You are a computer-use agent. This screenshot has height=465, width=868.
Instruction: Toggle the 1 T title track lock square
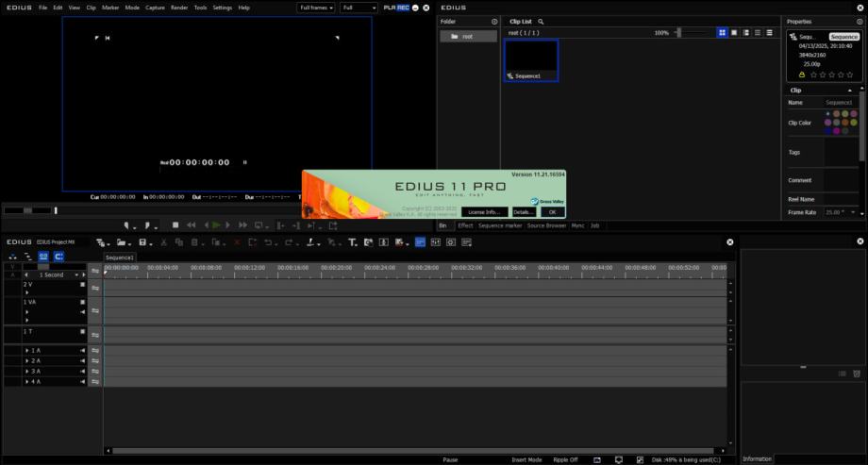(83, 332)
